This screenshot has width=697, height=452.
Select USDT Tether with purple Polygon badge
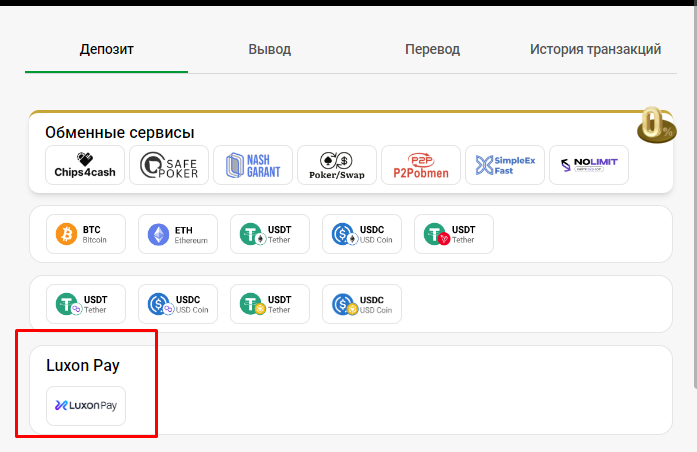(86, 304)
